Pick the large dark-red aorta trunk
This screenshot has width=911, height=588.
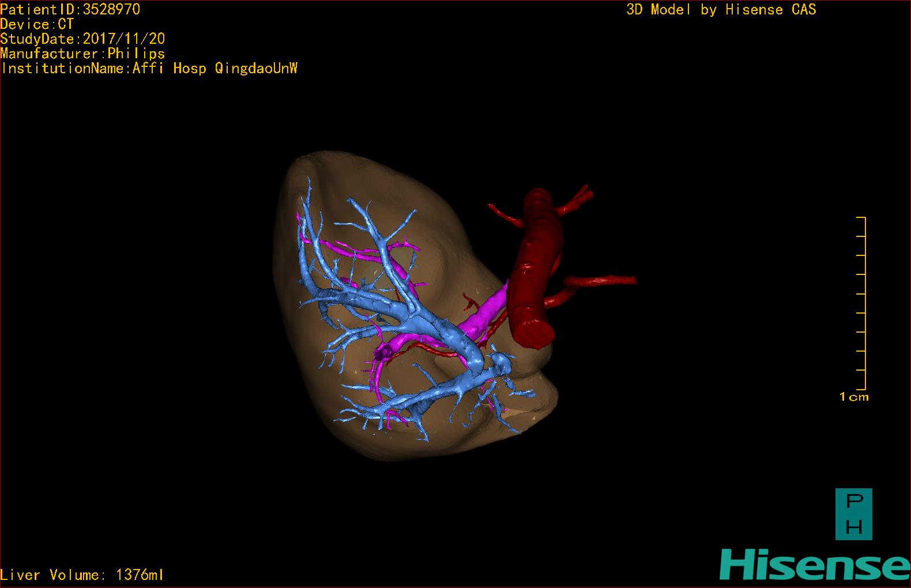pyautogui.click(x=534, y=268)
